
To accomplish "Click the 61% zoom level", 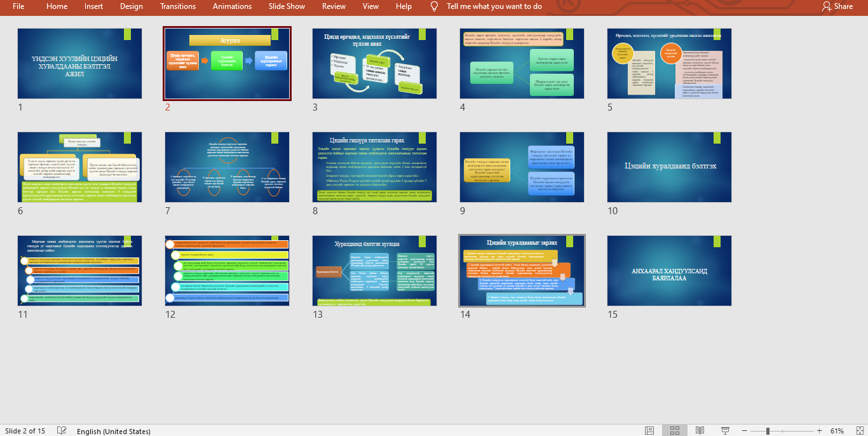I will pos(837,431).
